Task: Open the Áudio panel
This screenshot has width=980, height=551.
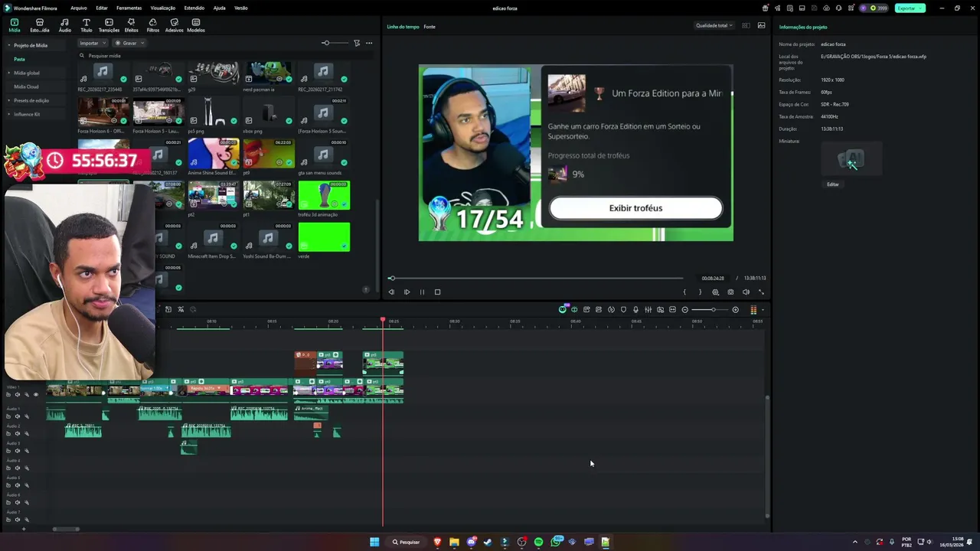Action: pyautogui.click(x=64, y=25)
